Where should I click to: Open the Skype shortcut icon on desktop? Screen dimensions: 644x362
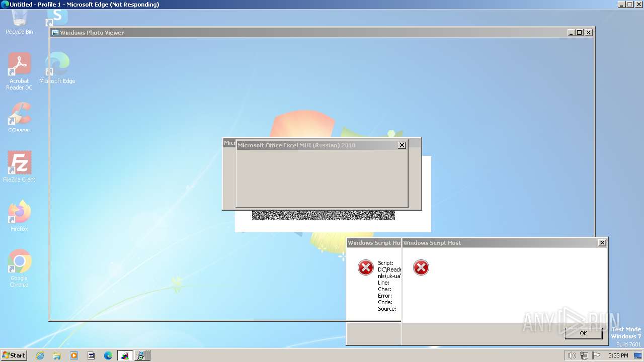coord(57,17)
